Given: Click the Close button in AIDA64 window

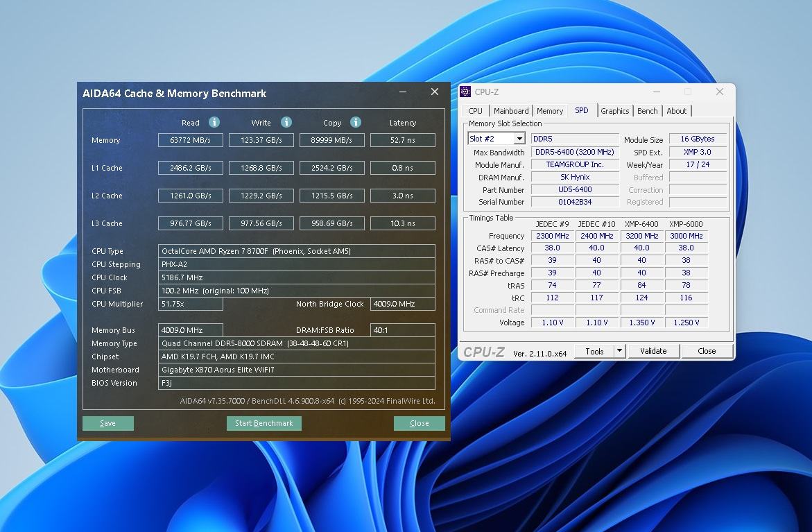Looking at the screenshot, I should (x=419, y=423).
